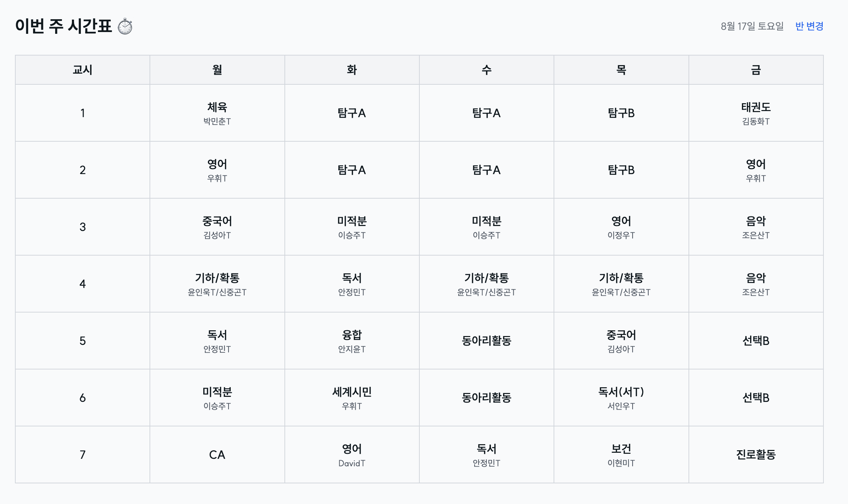Select the CA cell in period 7

(x=217, y=455)
